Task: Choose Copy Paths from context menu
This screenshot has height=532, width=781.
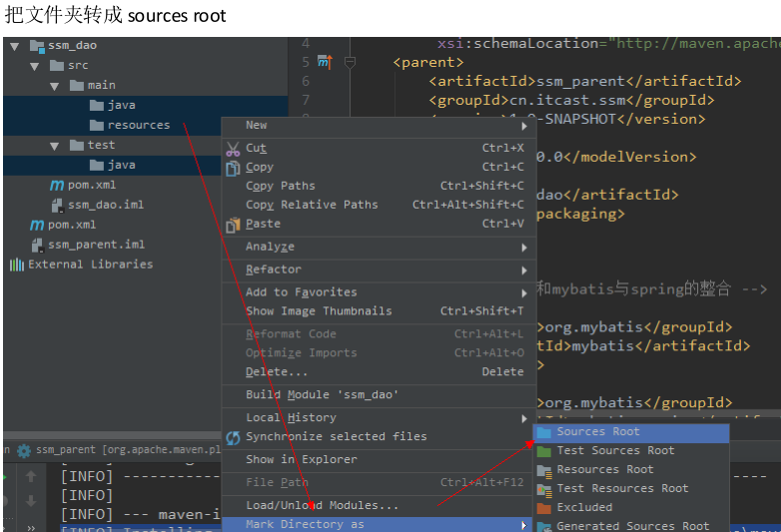Action: coord(379,186)
